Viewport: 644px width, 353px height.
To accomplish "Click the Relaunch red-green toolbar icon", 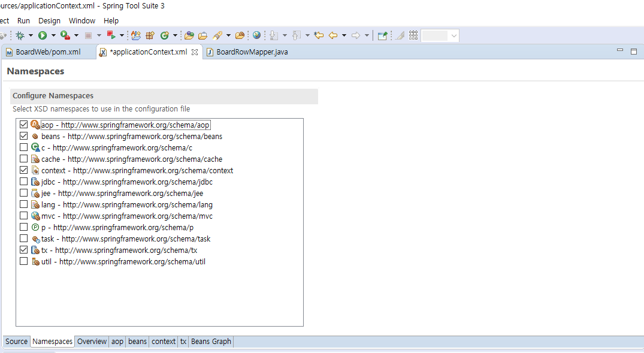I will [111, 35].
